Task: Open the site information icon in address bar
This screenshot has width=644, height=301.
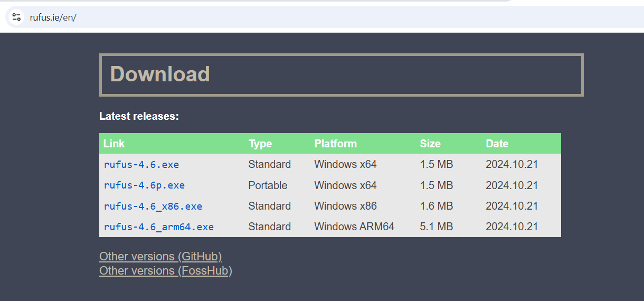Action: point(16,17)
